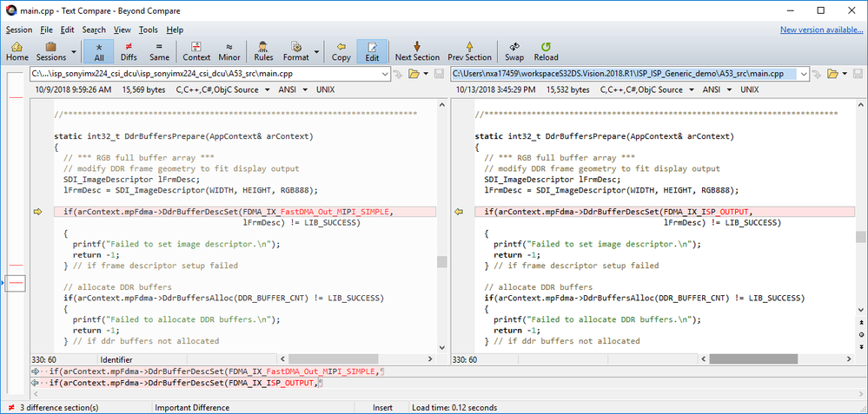
Task: Open the Rules dialog icon
Action: pos(263,51)
